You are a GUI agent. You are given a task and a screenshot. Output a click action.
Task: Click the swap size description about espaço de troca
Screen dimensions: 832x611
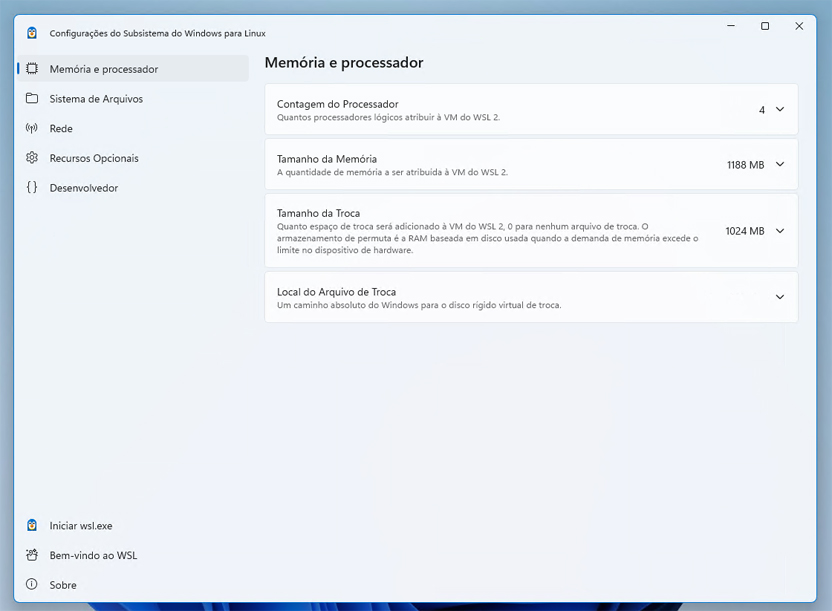click(x=487, y=238)
